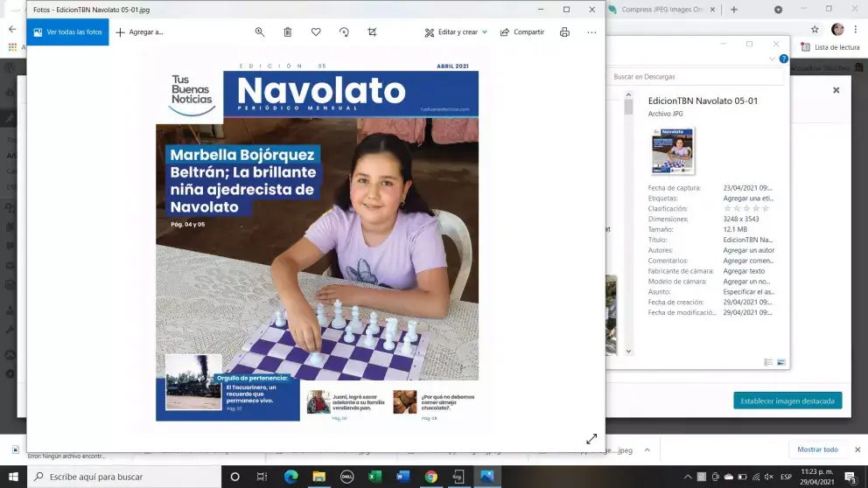This screenshot has width=868, height=488.
Task: Switch to Chrome on the taskbar
Action: [x=431, y=477]
